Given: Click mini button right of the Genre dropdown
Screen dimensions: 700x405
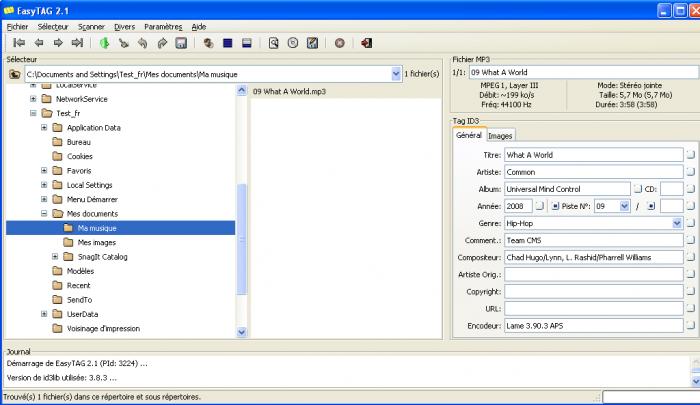Looking at the screenshot, I should (691, 223).
